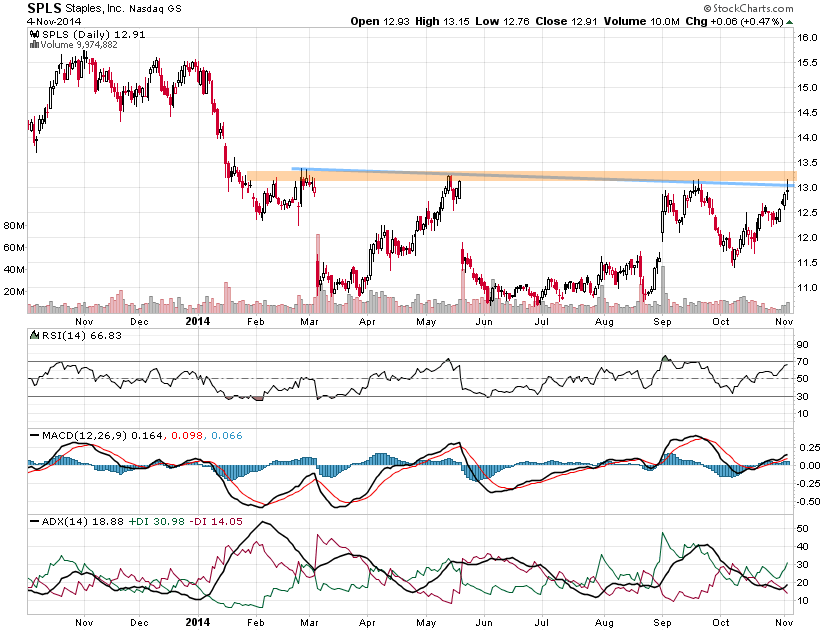Click the 14.5 price axis label
The image size is (832, 632).
coord(807,112)
